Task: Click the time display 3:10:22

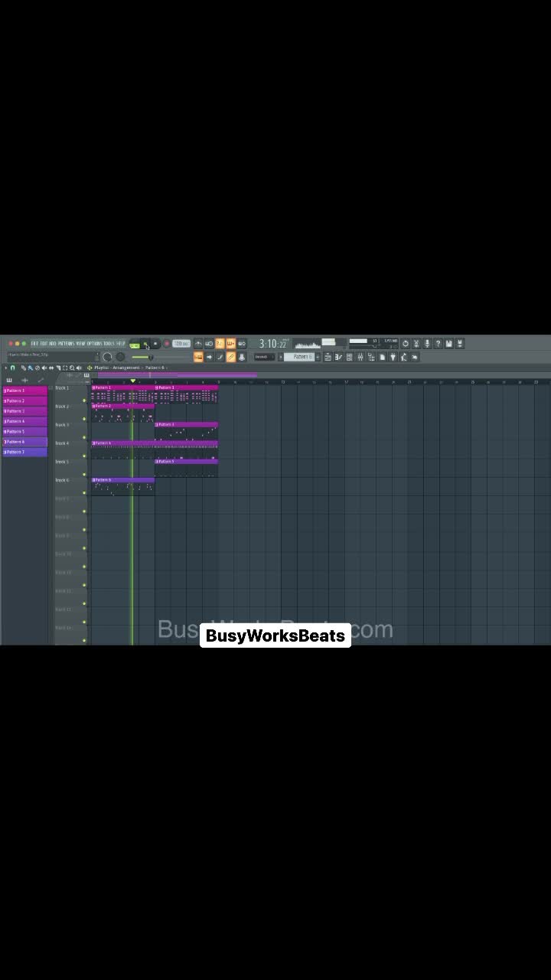Action: [x=272, y=344]
